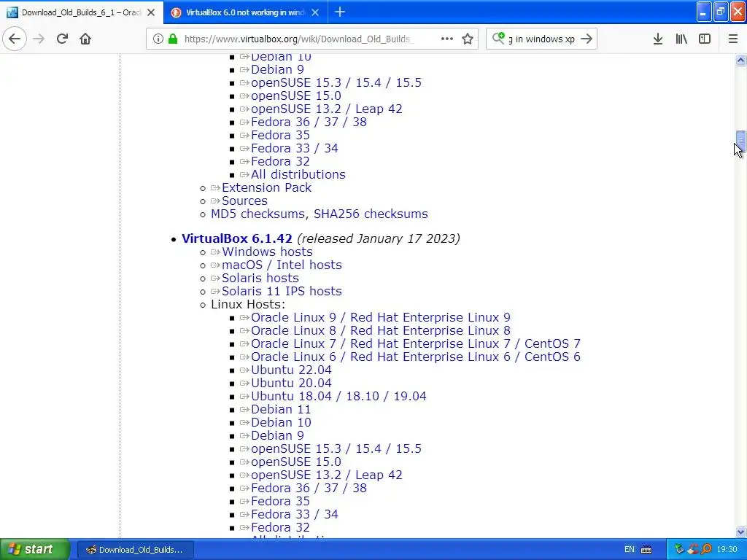Open the browser home page
The height and width of the screenshot is (560, 747).
[85, 39]
